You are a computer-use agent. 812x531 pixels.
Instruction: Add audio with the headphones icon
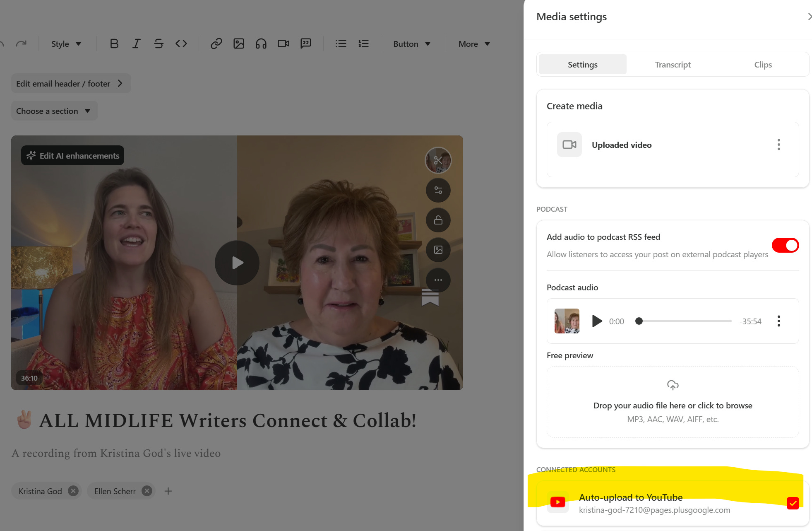261,44
